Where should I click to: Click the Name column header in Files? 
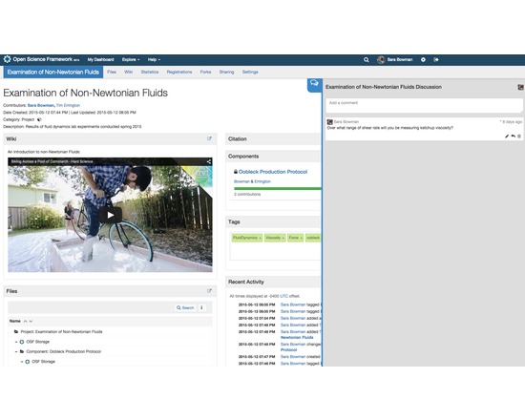14,321
